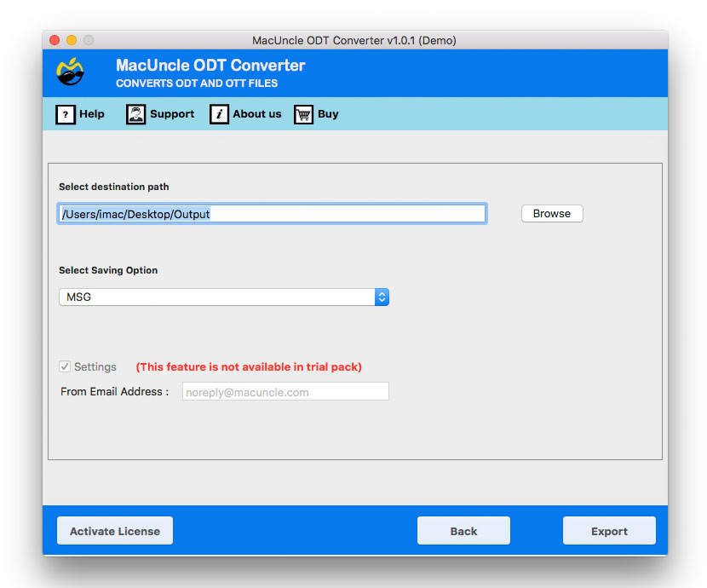
Task: Click the Activate License button
Action: pyautogui.click(x=114, y=530)
